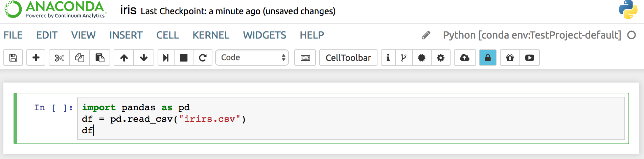
Task: Open the WIDGETS menu
Action: [264, 35]
